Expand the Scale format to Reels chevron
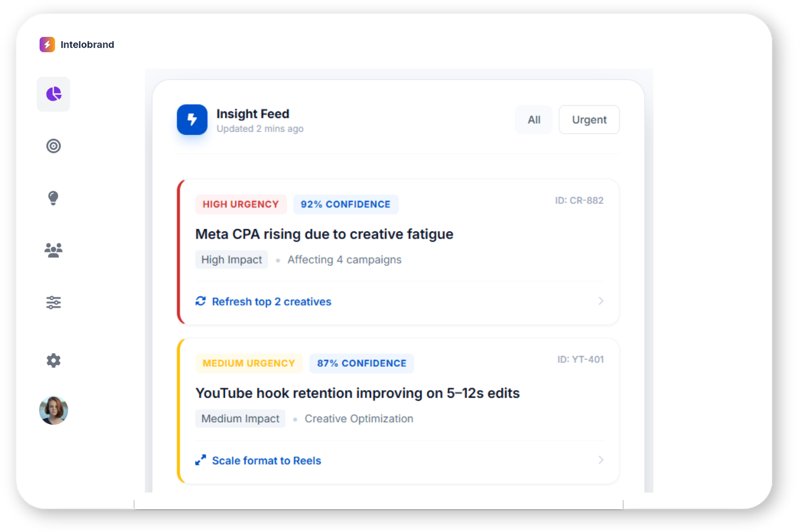The width and height of the screenshot is (798, 532). pyautogui.click(x=601, y=460)
